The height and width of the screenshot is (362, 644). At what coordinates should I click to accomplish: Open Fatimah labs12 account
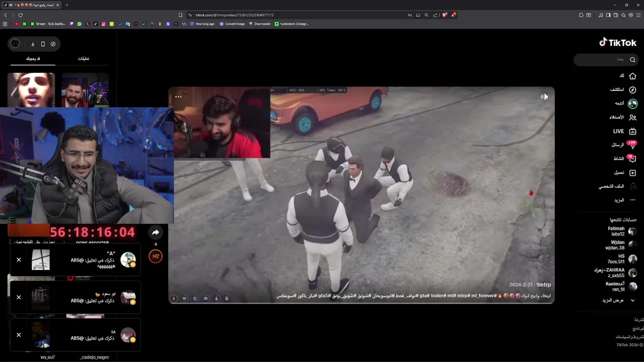click(x=622, y=231)
